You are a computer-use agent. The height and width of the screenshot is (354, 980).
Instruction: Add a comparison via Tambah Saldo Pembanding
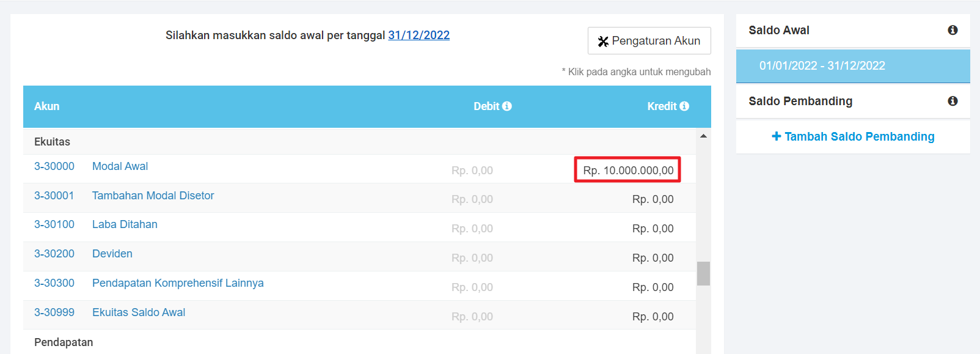853,137
